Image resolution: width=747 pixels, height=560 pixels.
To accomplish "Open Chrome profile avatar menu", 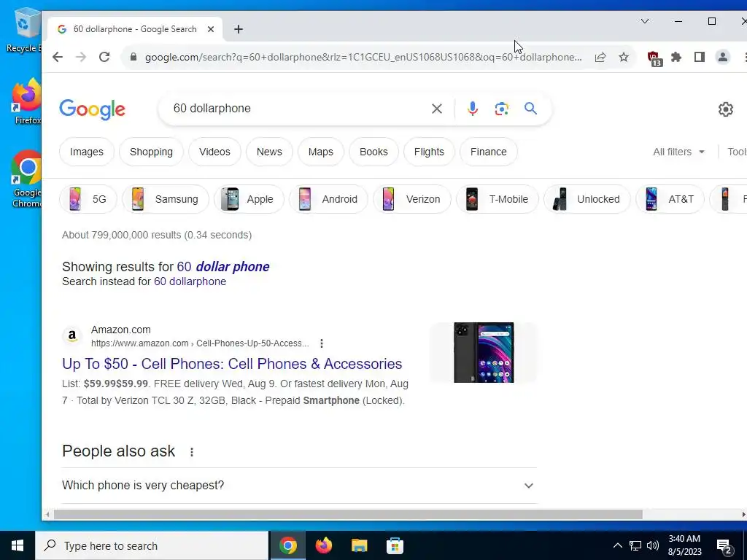I will coord(723,57).
